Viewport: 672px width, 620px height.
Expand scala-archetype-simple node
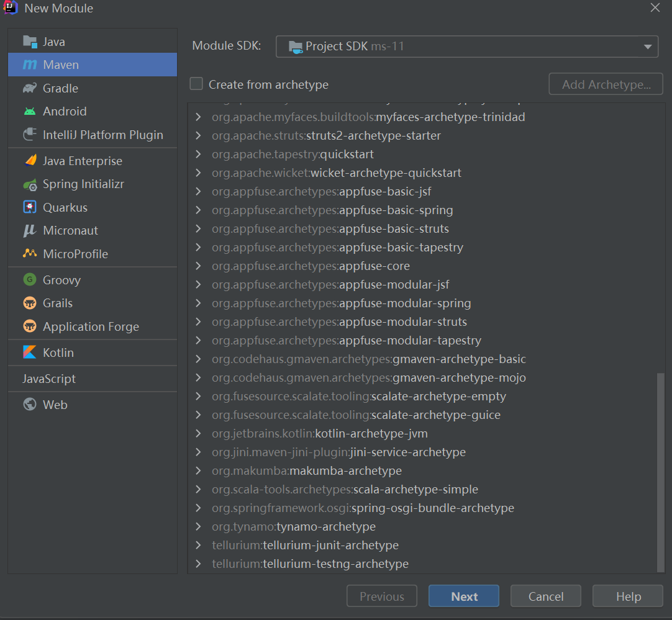tap(198, 489)
